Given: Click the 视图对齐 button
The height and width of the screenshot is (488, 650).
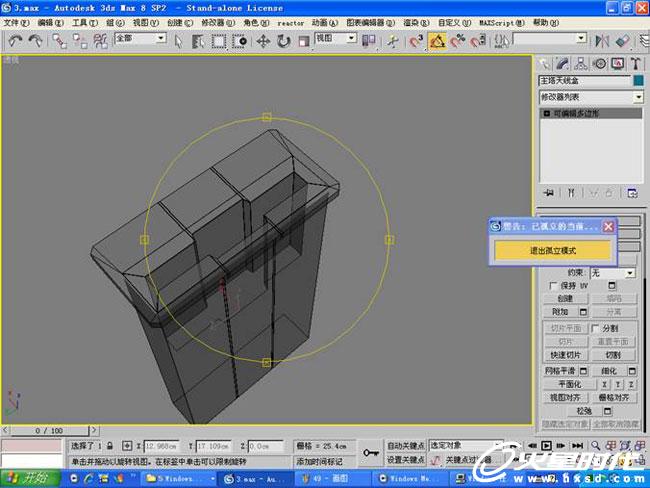Looking at the screenshot, I should [565, 398].
